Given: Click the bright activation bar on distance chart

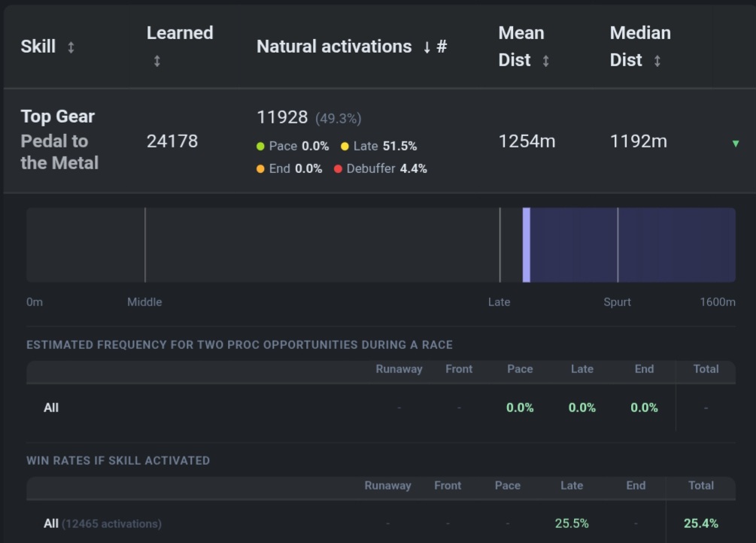Looking at the screenshot, I should coord(527,245).
